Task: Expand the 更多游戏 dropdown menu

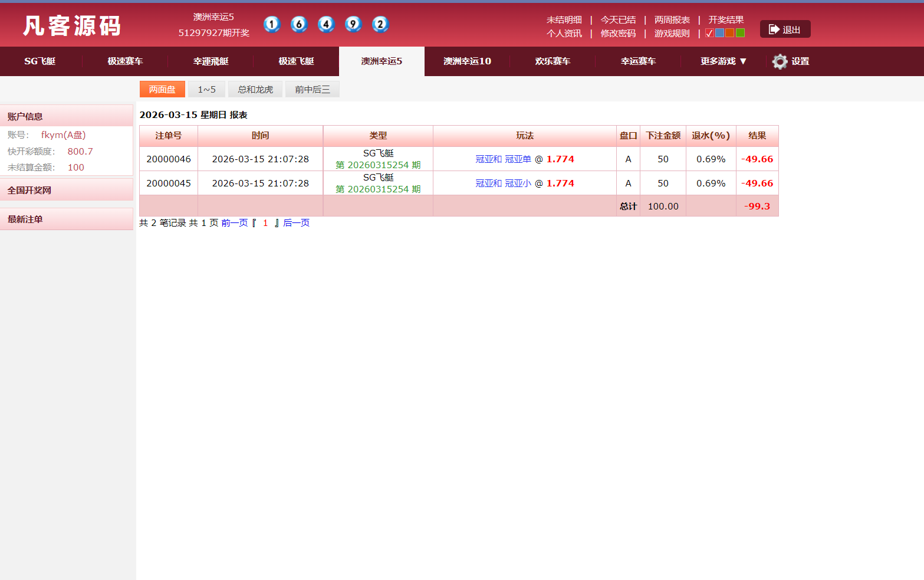Action: pyautogui.click(x=722, y=61)
